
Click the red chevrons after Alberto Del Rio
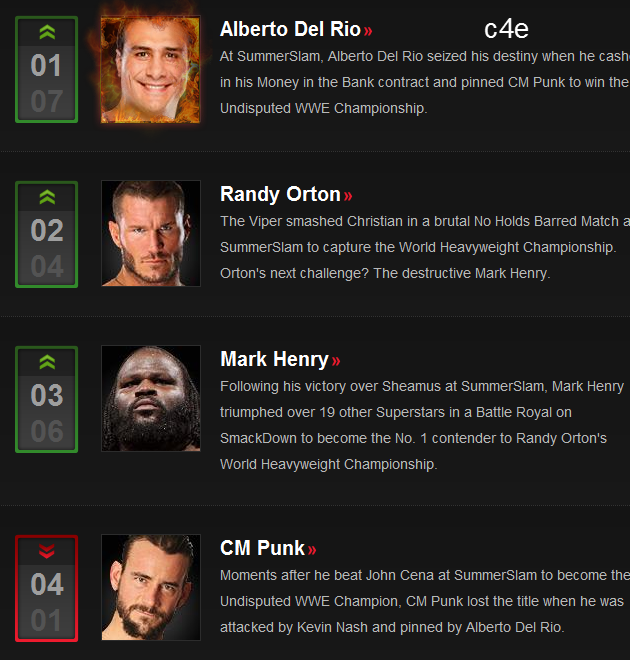pos(368,31)
